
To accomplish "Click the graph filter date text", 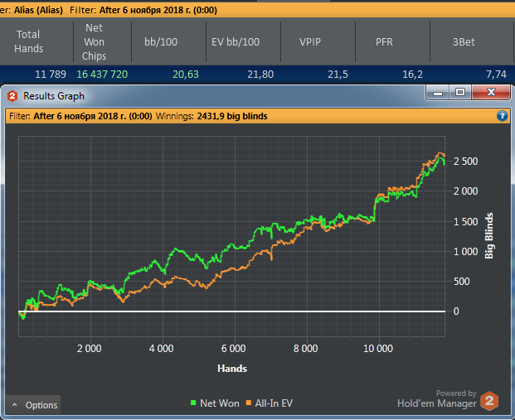I will [x=93, y=116].
